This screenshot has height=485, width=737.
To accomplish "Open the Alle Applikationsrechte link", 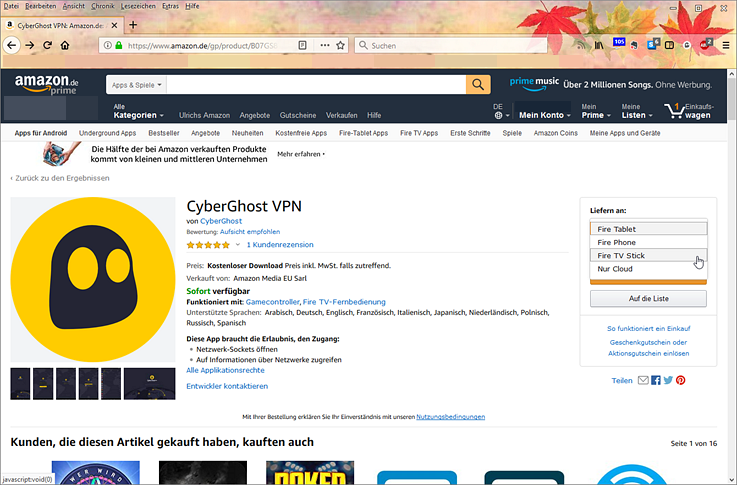I will 225,370.
